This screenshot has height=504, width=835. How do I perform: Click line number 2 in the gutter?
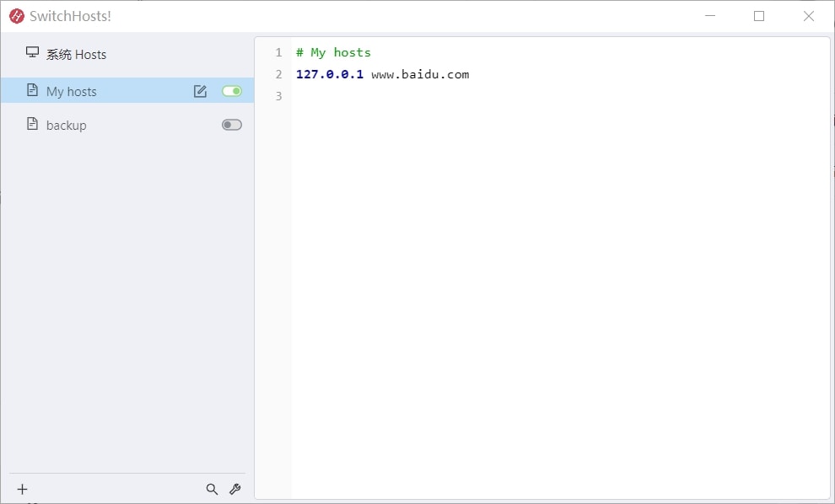click(x=278, y=74)
